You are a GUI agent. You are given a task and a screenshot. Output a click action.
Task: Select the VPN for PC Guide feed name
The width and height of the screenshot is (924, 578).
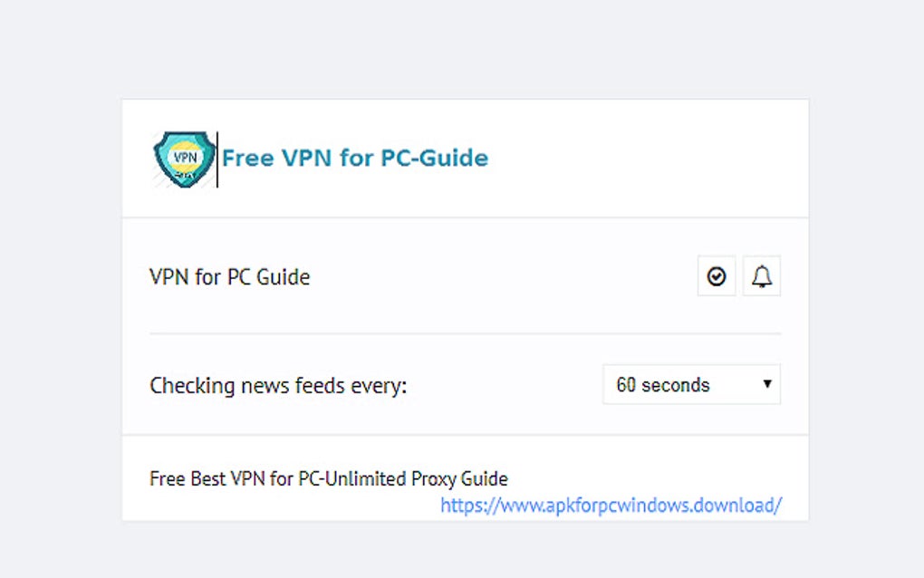pyautogui.click(x=229, y=277)
